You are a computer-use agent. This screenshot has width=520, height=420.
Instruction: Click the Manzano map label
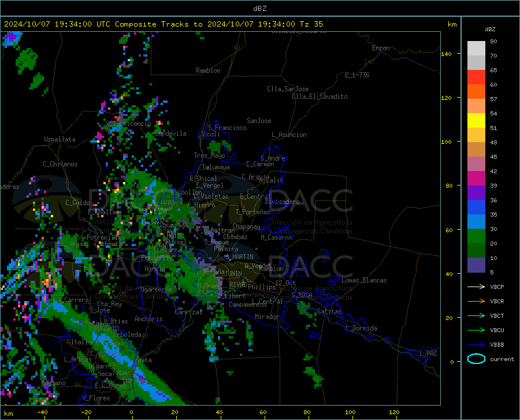pos(53,383)
